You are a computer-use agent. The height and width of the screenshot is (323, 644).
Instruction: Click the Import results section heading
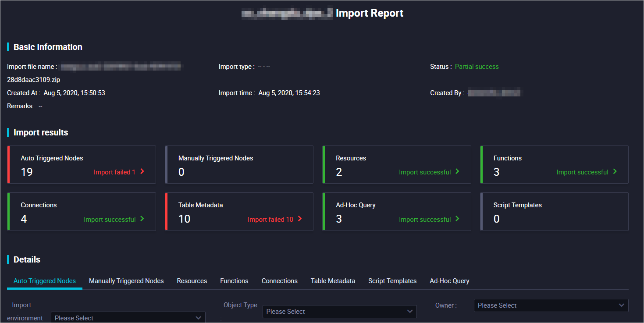tap(41, 132)
